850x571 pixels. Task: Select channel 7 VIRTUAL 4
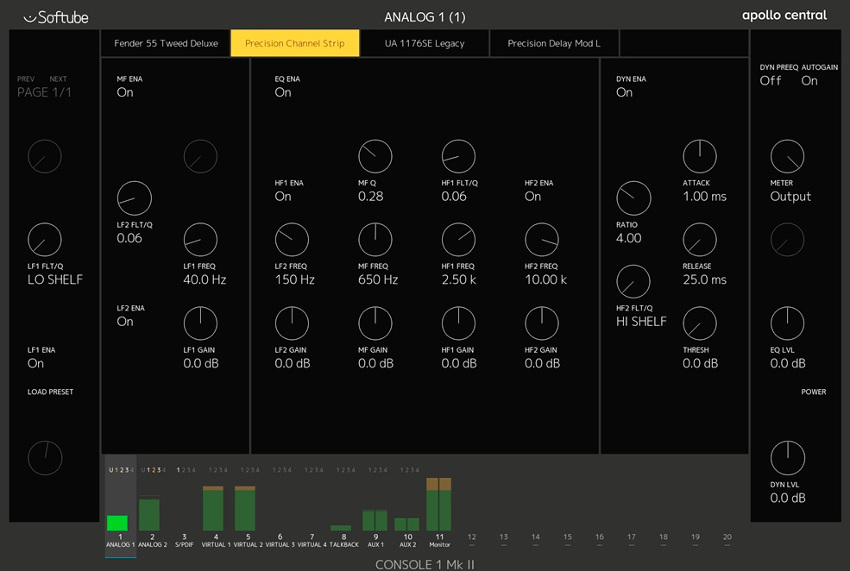[312, 540]
